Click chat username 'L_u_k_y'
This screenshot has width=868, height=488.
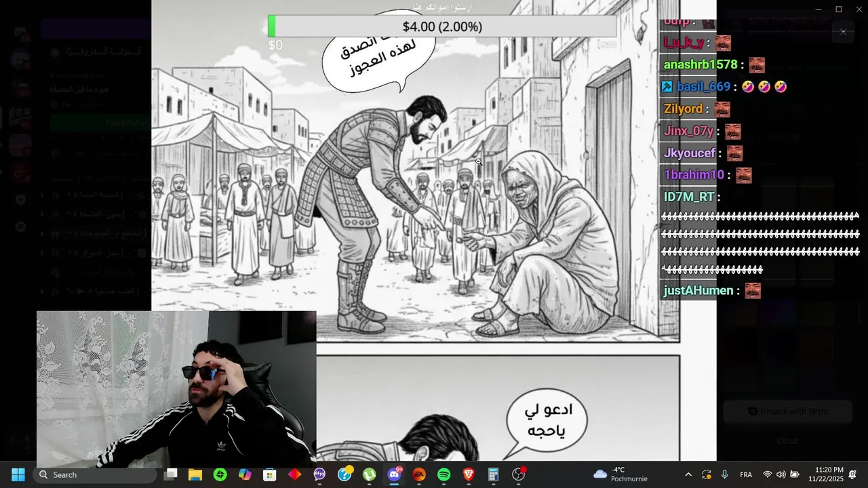684,43
